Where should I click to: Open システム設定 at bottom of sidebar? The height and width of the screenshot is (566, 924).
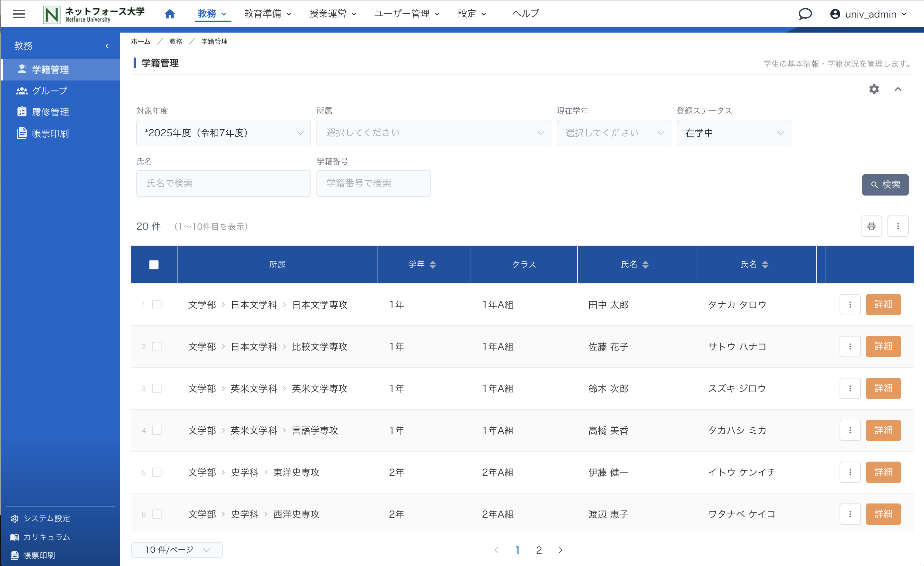(47, 518)
